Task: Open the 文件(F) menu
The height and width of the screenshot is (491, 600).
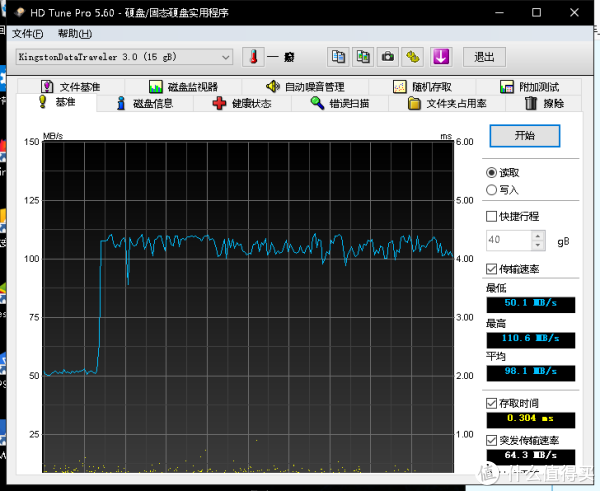Action: point(28,34)
